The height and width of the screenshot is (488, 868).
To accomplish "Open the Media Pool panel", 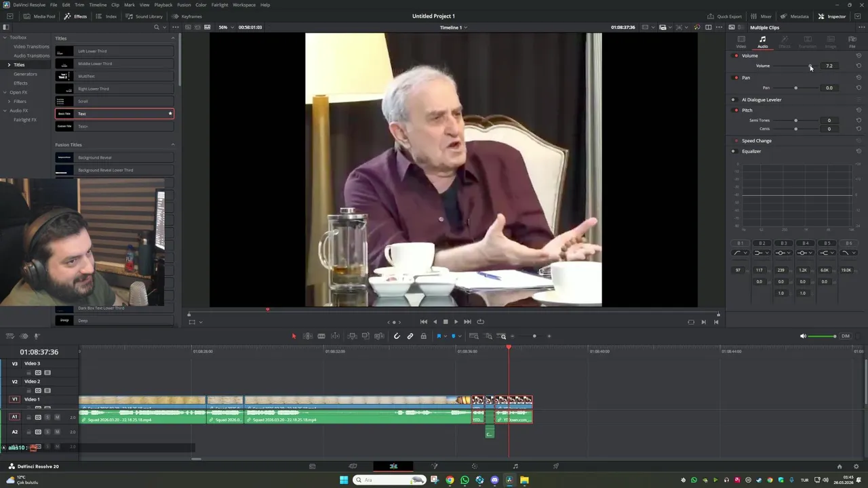I will (x=39, y=16).
